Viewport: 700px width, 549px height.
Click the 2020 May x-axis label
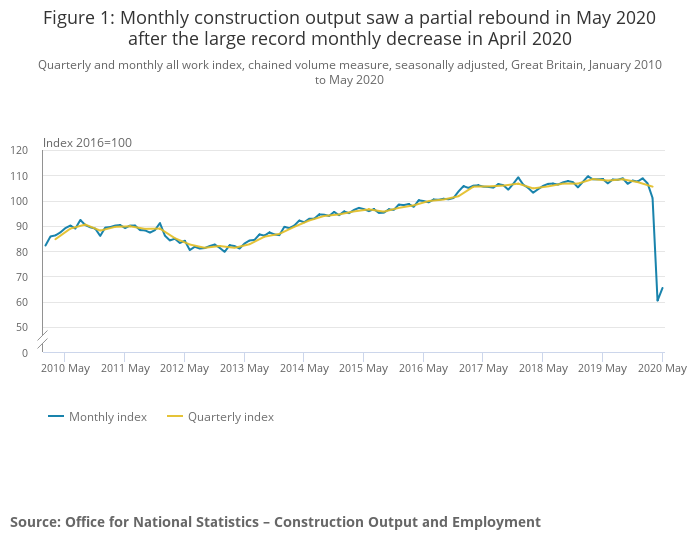pos(662,368)
